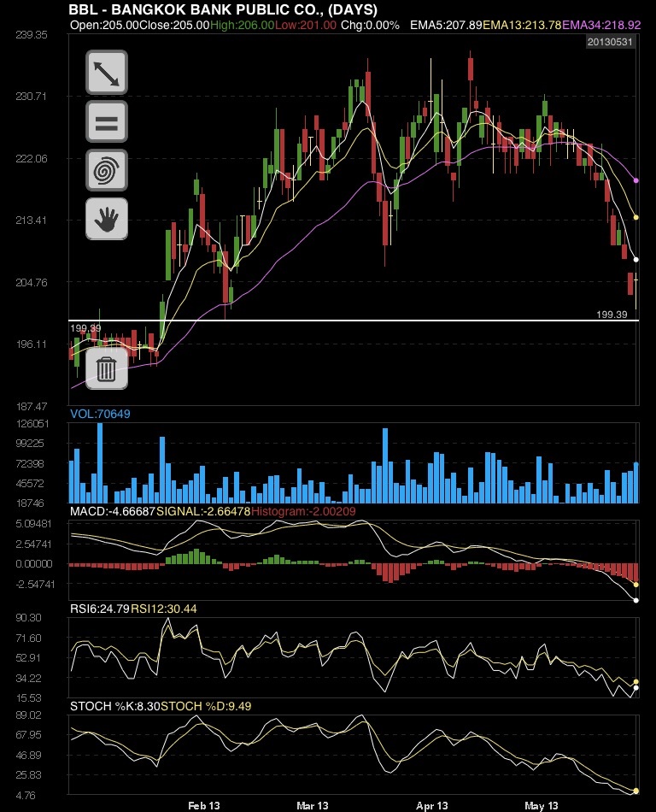Click the EMA13:213.78 indicator label
656x812 pixels.
[x=522, y=25]
